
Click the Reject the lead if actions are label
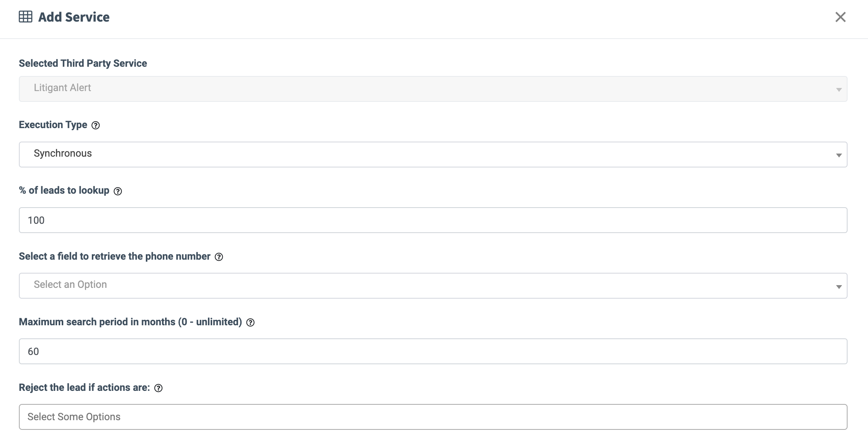coord(84,387)
